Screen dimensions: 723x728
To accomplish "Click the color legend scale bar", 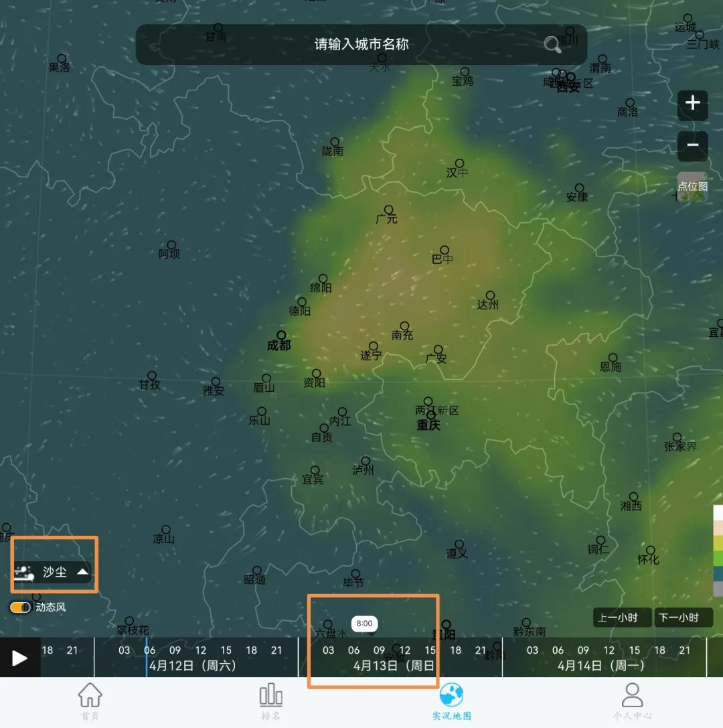I will 718,551.
